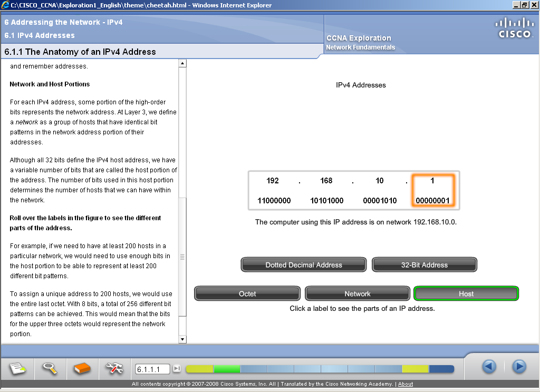
Task: Click the 'IPv4 Addresses' figure title
Action: click(x=361, y=85)
